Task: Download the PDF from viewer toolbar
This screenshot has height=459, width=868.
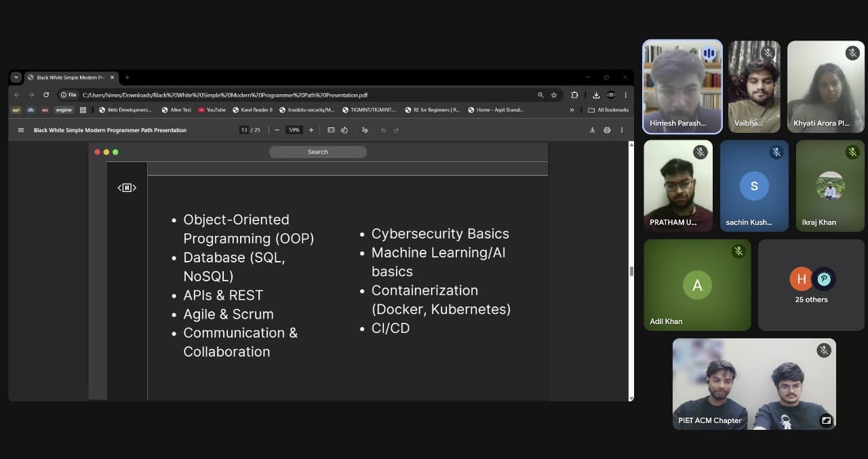Action: [592, 130]
